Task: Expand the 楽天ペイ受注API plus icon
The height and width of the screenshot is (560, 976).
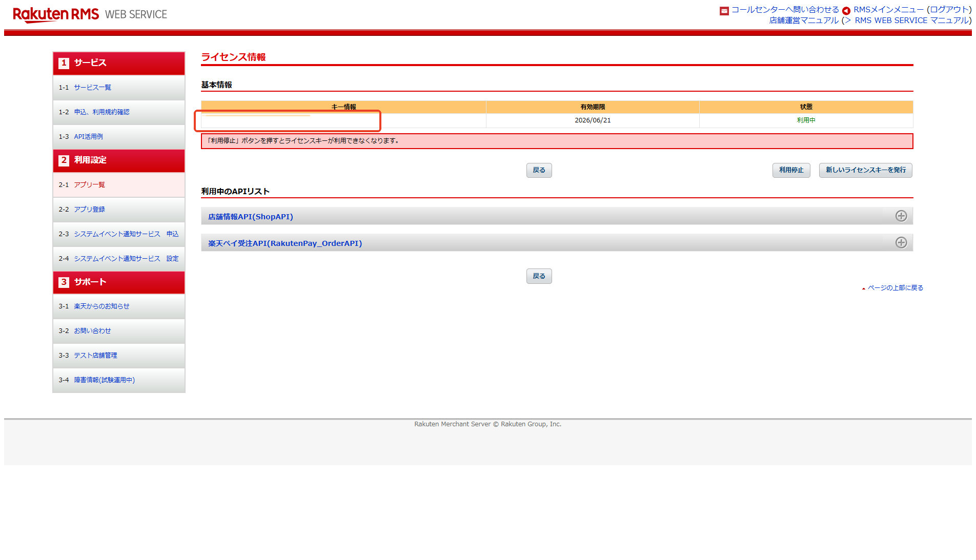Action: pos(901,243)
